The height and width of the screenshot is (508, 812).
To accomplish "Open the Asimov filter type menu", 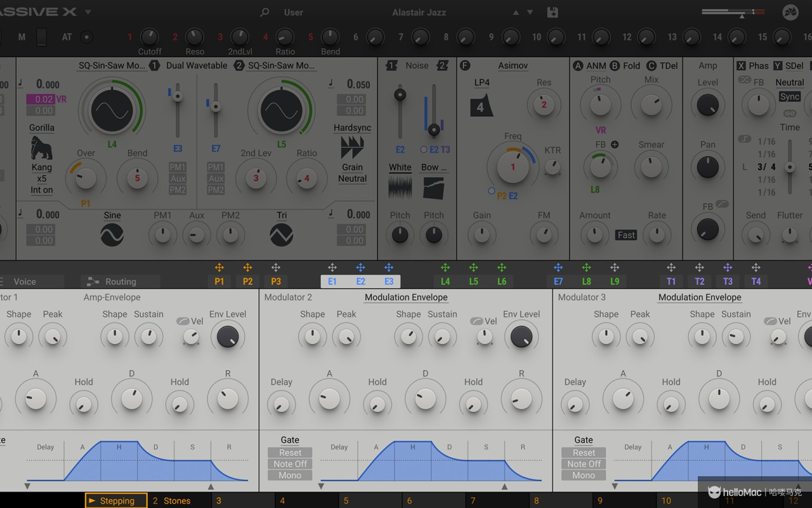I will pyautogui.click(x=513, y=65).
